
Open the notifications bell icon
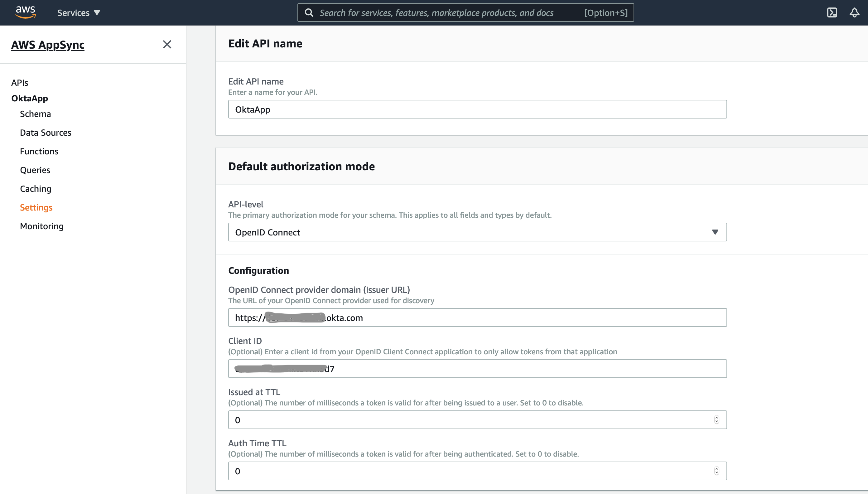[854, 12]
